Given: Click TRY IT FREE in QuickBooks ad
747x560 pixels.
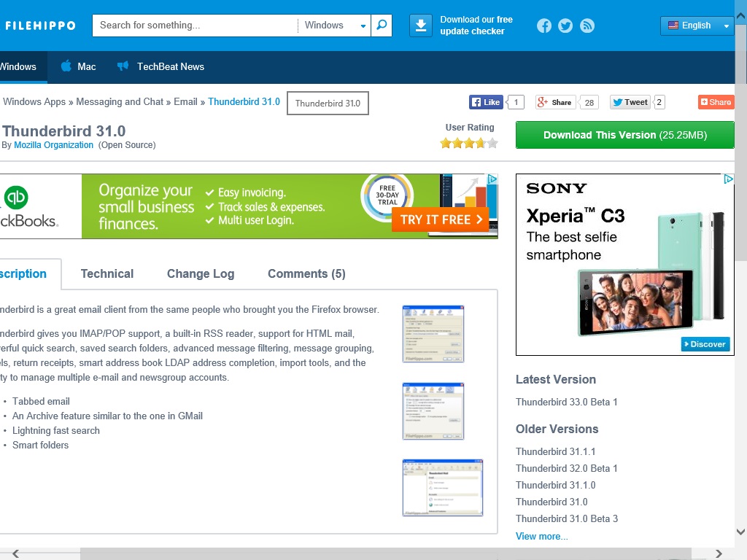Looking at the screenshot, I should [441, 219].
